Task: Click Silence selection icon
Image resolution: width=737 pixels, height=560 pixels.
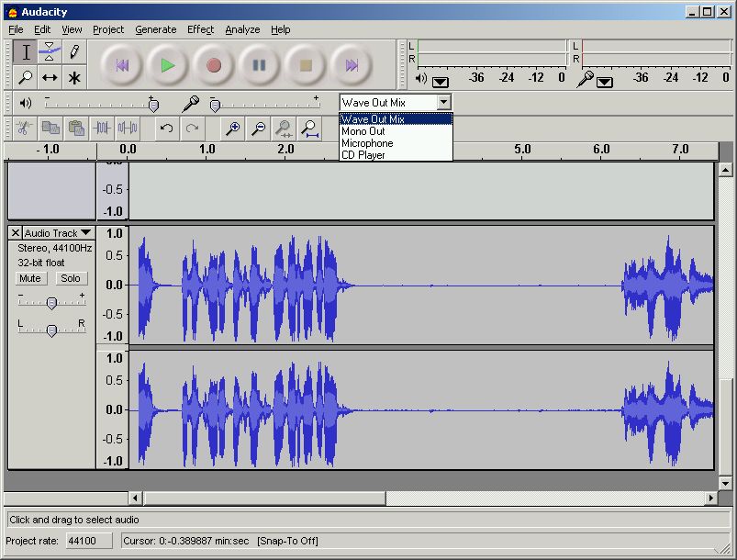Action: [128, 128]
